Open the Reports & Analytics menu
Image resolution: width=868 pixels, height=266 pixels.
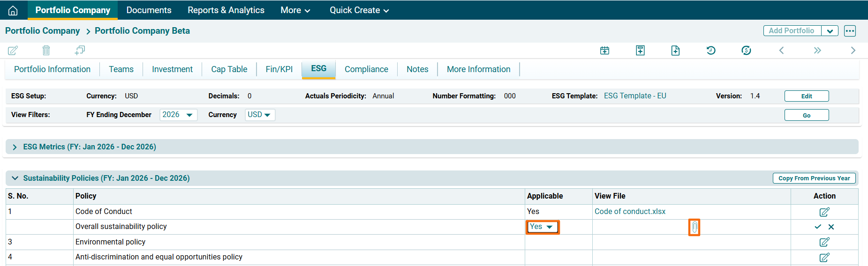tap(226, 10)
